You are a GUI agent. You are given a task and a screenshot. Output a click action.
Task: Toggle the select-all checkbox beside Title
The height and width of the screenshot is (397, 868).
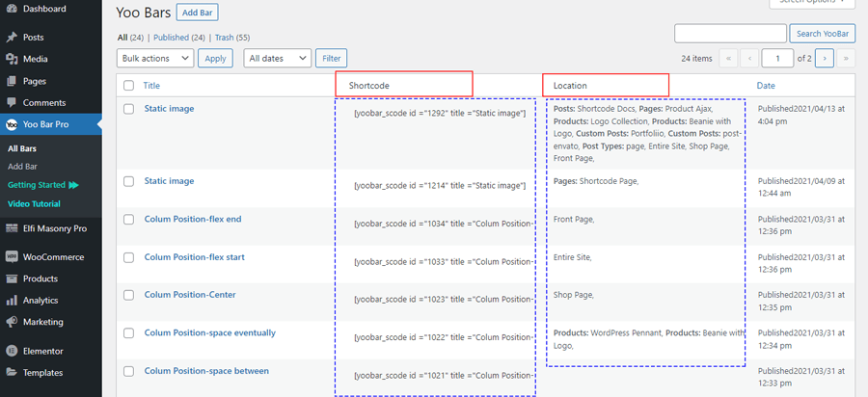coord(128,86)
